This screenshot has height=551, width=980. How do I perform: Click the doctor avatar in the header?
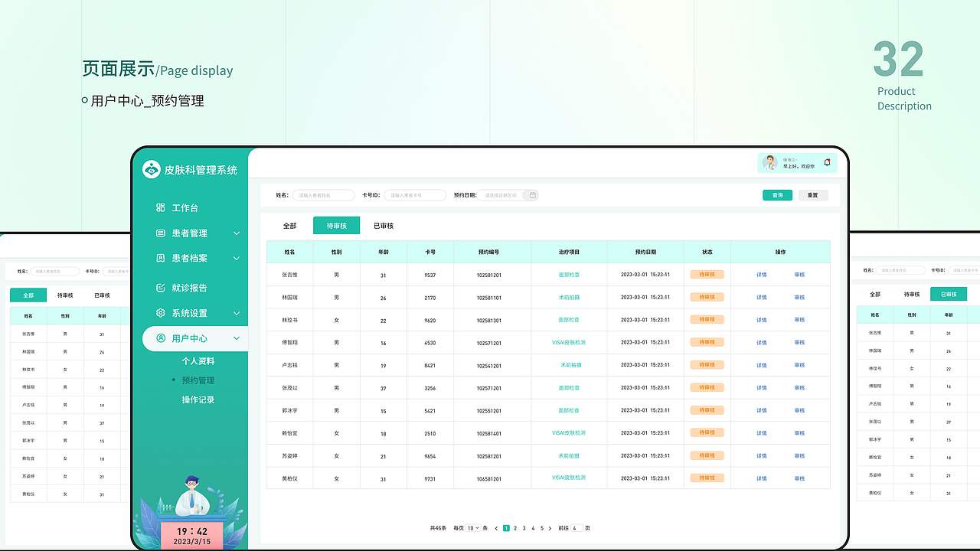(x=770, y=162)
